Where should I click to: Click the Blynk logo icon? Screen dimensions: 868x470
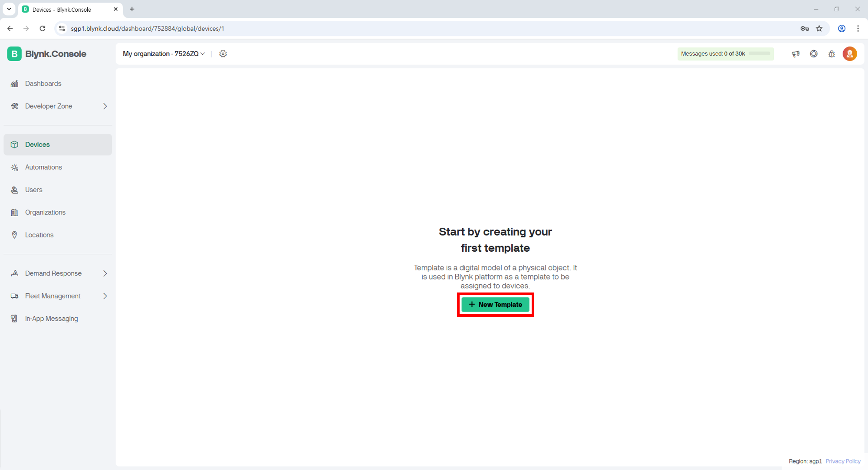14,54
